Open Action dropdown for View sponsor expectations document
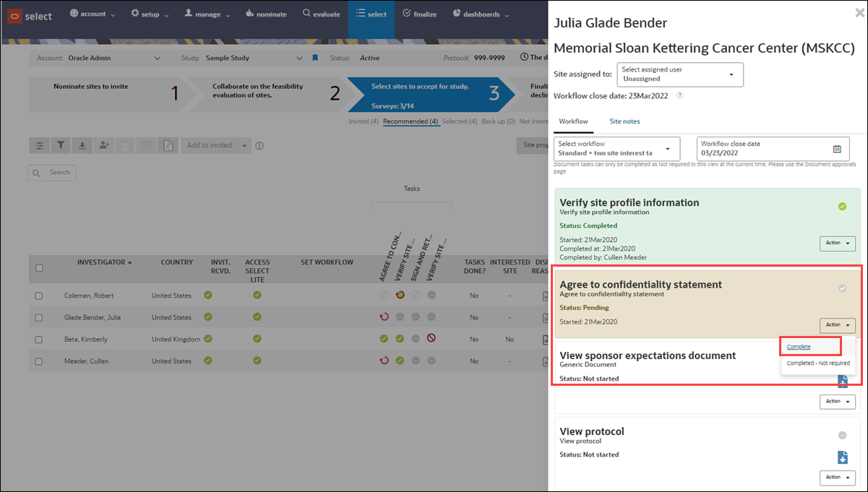Image resolution: width=868 pixels, height=492 pixels. click(837, 401)
